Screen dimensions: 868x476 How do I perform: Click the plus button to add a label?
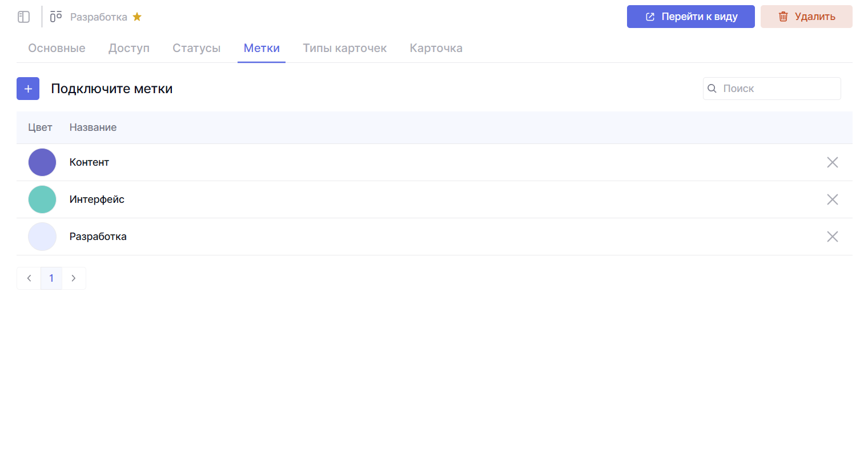pyautogui.click(x=28, y=89)
